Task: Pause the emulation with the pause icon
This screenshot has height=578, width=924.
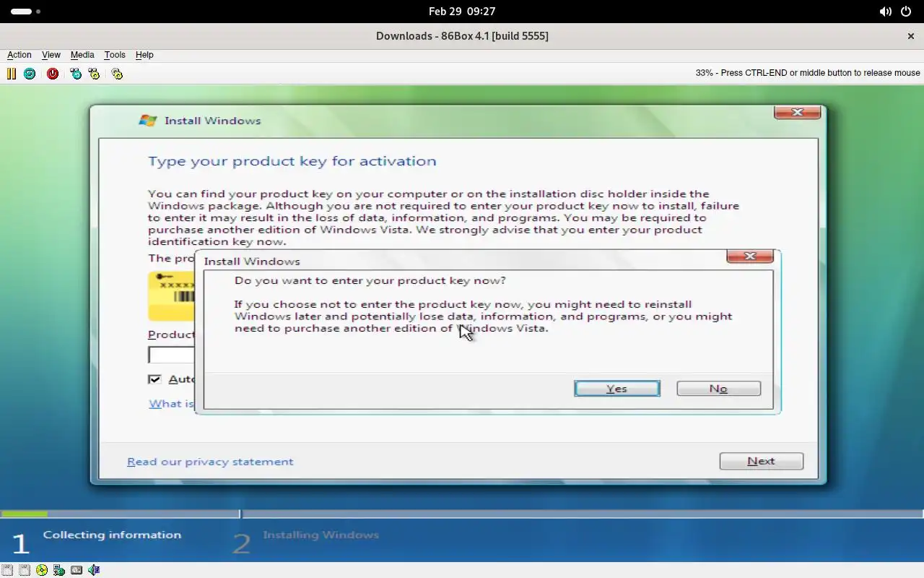Action: pos(12,74)
